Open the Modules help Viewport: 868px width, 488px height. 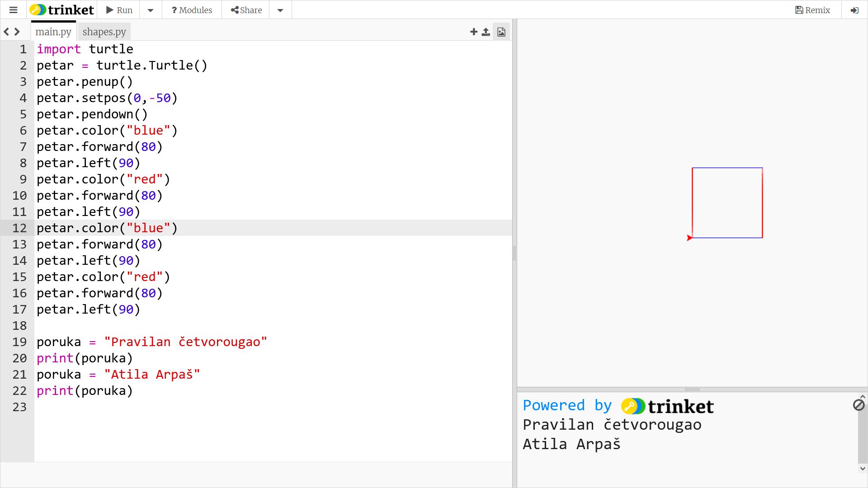pos(192,10)
